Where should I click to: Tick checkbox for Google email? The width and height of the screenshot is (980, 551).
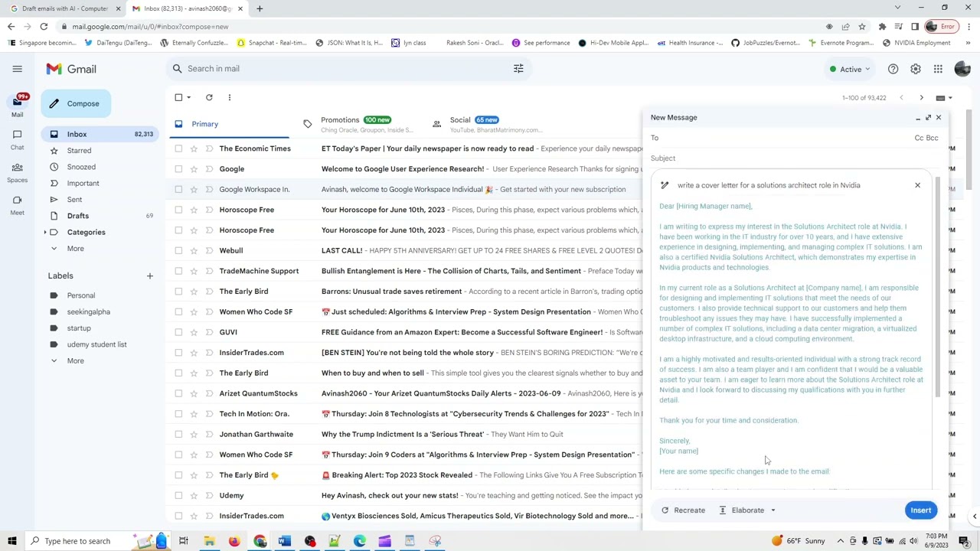(178, 169)
